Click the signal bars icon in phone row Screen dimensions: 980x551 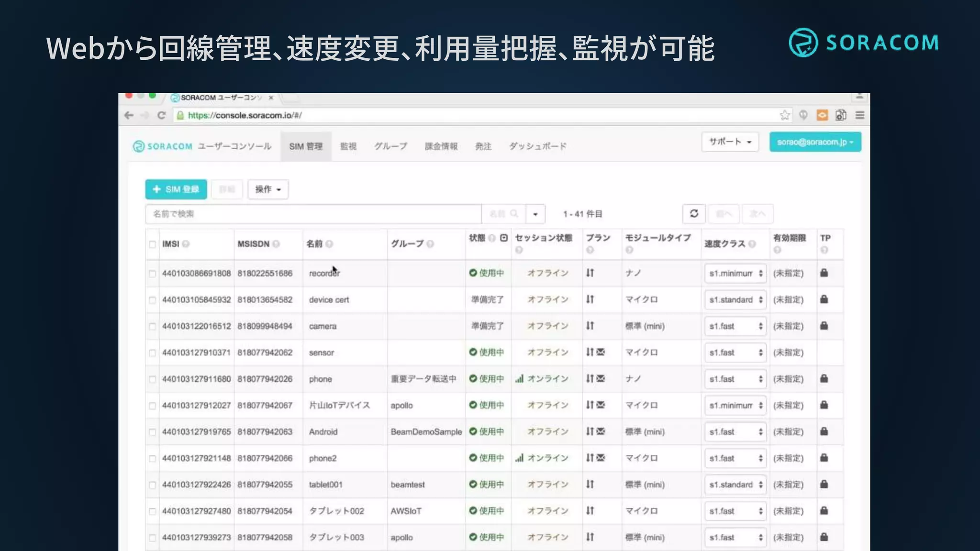pyautogui.click(x=519, y=379)
